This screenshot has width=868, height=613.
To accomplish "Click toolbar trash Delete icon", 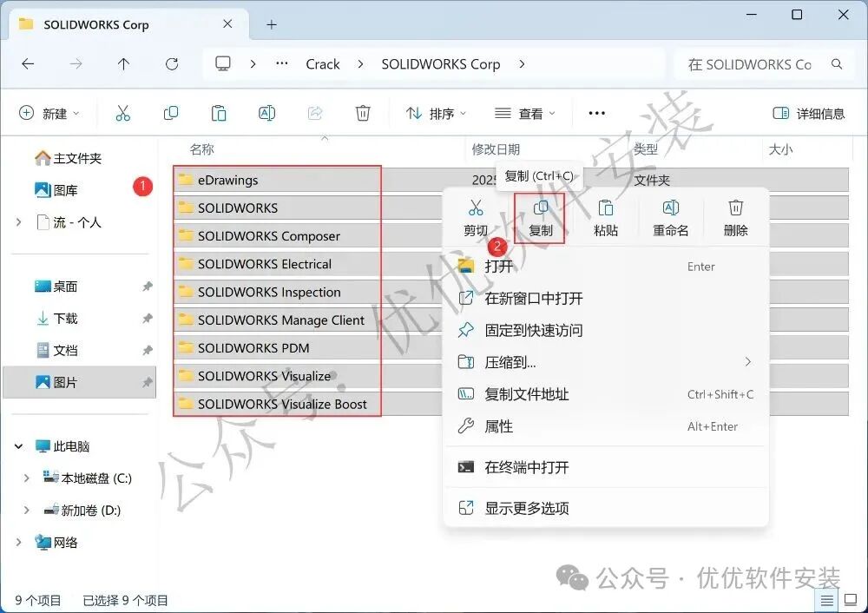I will coord(363,113).
